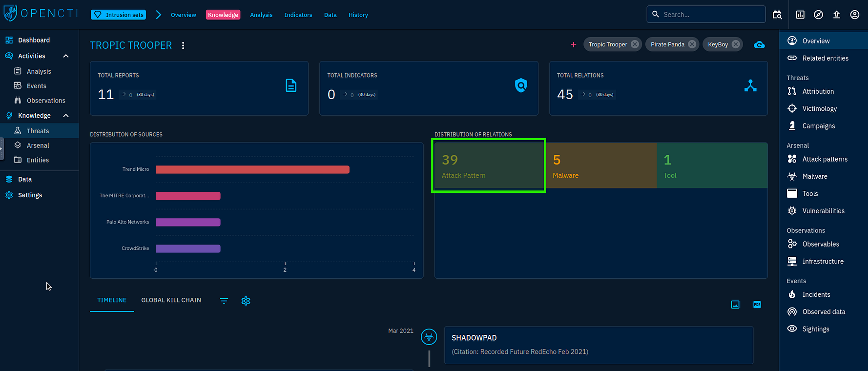This screenshot has width=868, height=371.
Task: Remove the KeyBoy alias chip
Action: 735,44
